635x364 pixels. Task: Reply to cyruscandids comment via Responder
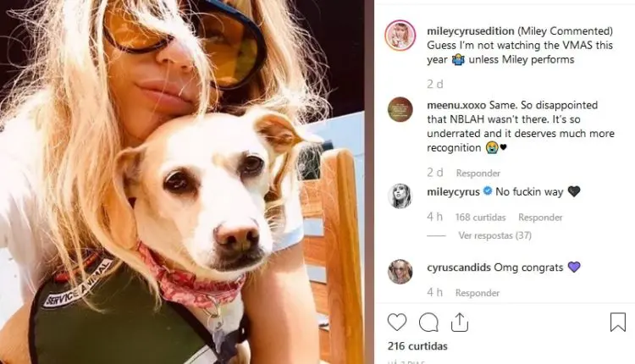coord(478,293)
